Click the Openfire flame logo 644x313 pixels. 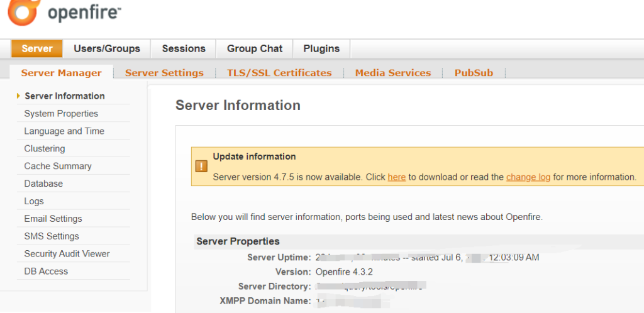(25, 11)
